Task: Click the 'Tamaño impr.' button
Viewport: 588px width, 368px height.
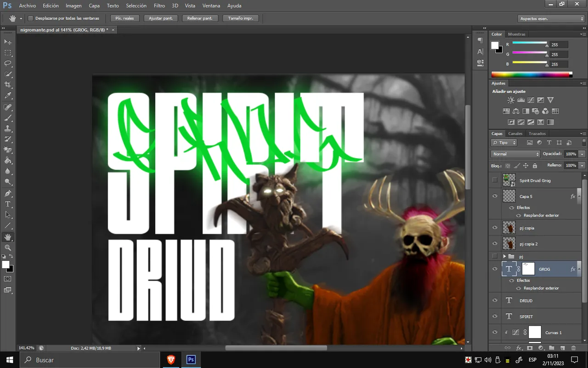Action: [241, 18]
